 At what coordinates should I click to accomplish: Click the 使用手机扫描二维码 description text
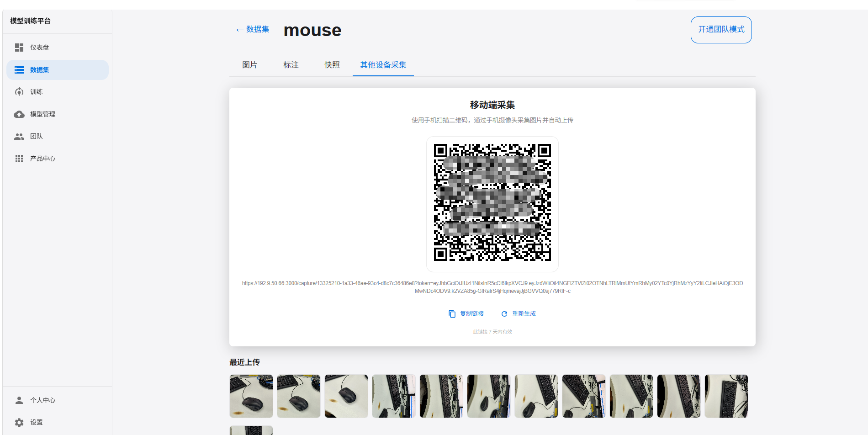click(x=492, y=120)
